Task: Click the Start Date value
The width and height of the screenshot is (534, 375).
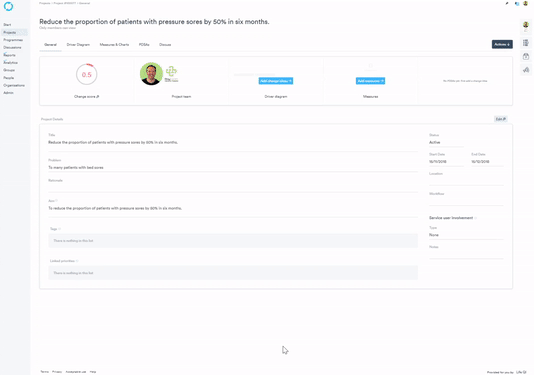Action: pyautogui.click(x=438, y=162)
